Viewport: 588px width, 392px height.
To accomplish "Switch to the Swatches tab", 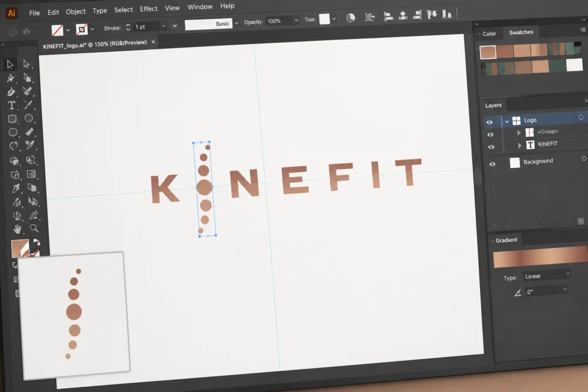I will coord(521,32).
